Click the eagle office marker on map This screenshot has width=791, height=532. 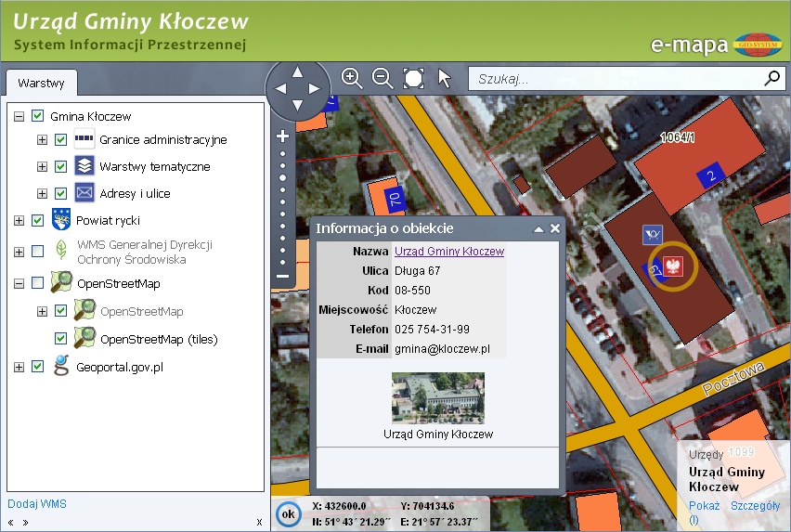(673, 266)
